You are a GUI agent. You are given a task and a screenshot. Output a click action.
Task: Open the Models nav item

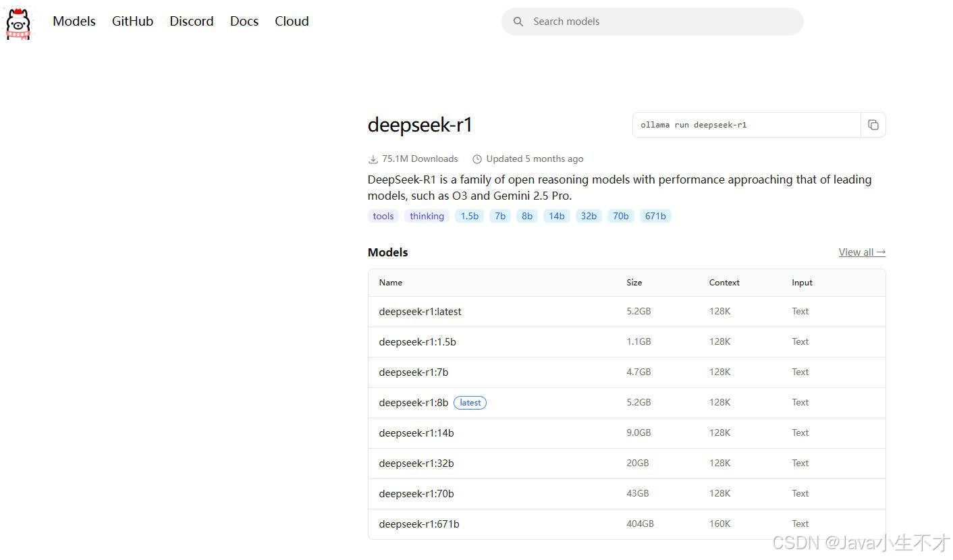point(74,22)
